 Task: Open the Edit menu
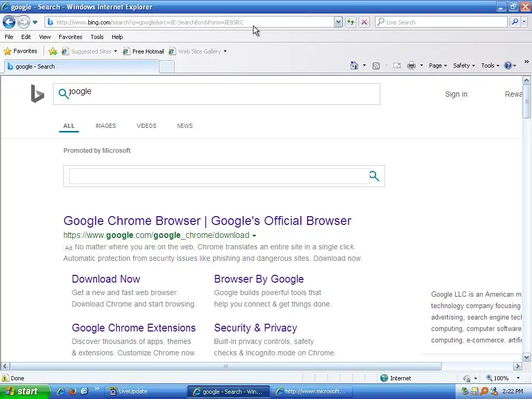tap(26, 37)
